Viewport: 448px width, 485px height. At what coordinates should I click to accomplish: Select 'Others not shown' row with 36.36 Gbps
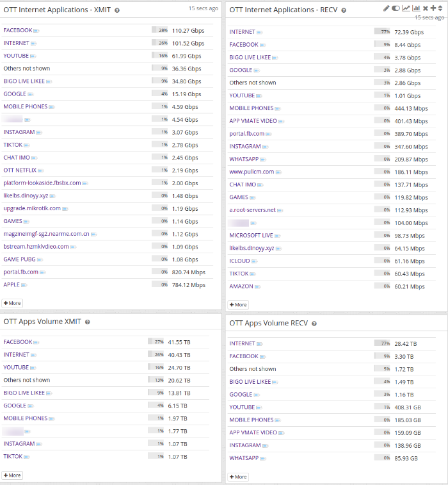[108, 69]
